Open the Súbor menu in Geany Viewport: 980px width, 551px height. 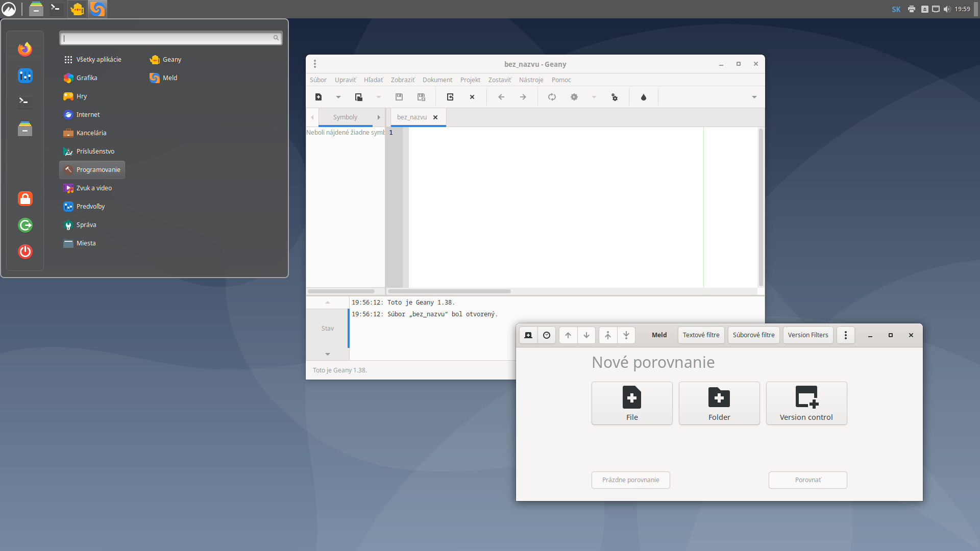coord(318,80)
